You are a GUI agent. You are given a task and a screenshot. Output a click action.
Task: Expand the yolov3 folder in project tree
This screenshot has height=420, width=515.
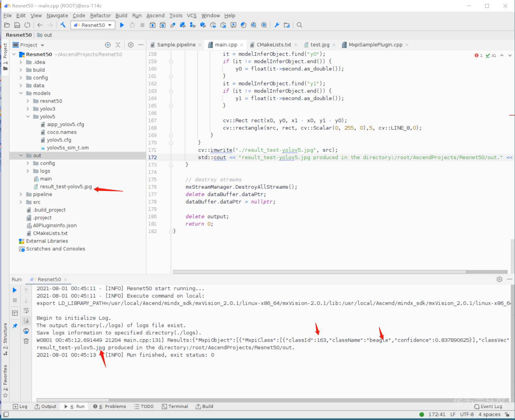click(28, 109)
